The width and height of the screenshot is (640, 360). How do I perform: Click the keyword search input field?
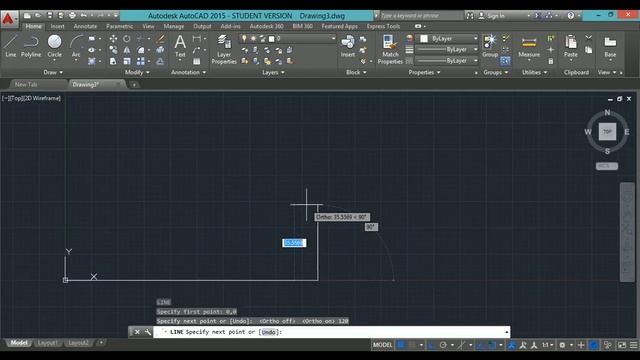422,16
